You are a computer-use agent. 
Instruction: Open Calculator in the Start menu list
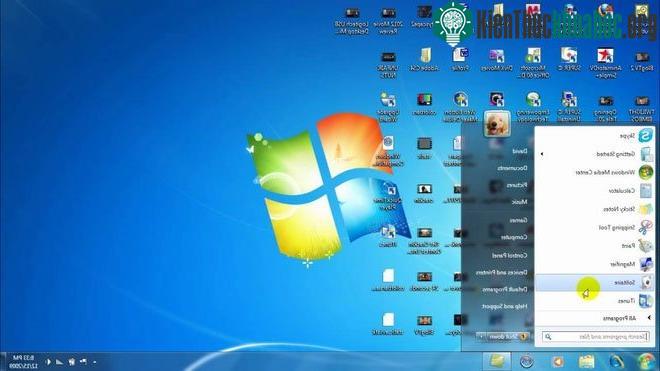(594, 191)
